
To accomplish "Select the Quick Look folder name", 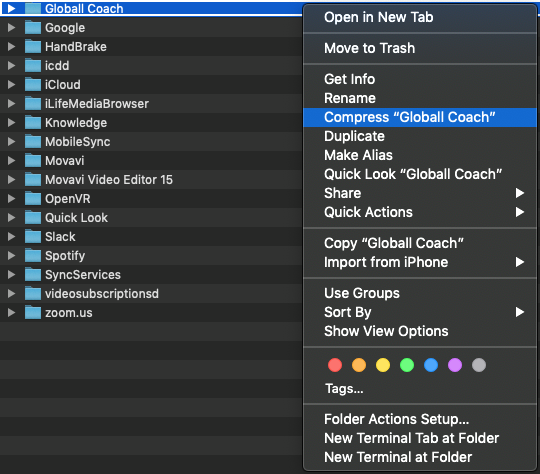I will click(76, 217).
